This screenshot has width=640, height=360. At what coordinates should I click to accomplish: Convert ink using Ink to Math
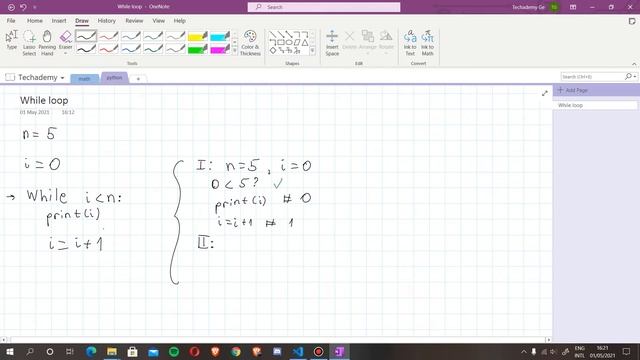pyautogui.click(x=427, y=42)
